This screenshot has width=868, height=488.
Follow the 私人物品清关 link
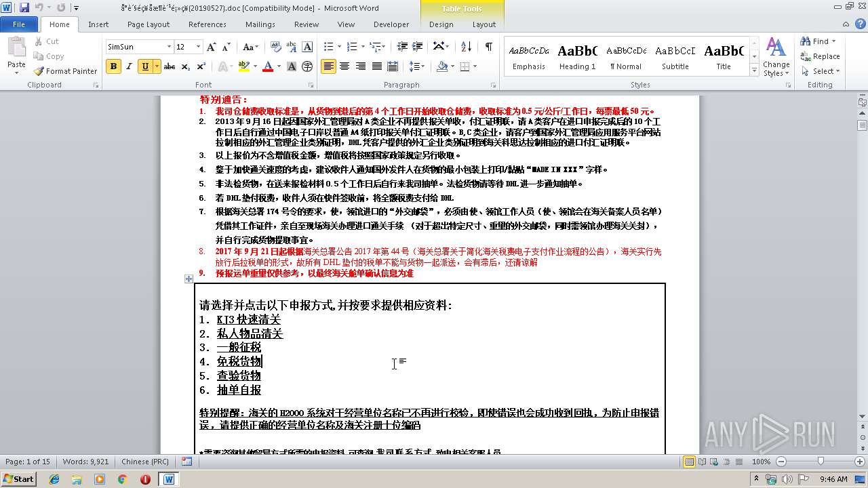point(250,333)
